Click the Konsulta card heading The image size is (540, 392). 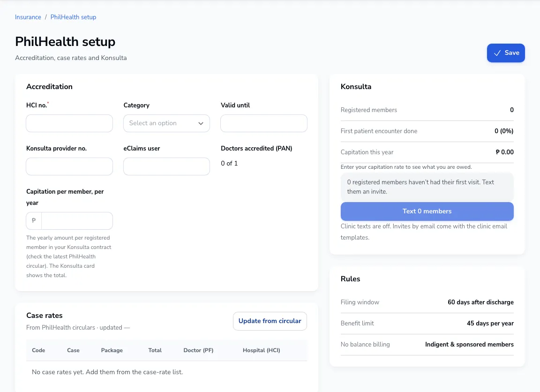tap(356, 86)
